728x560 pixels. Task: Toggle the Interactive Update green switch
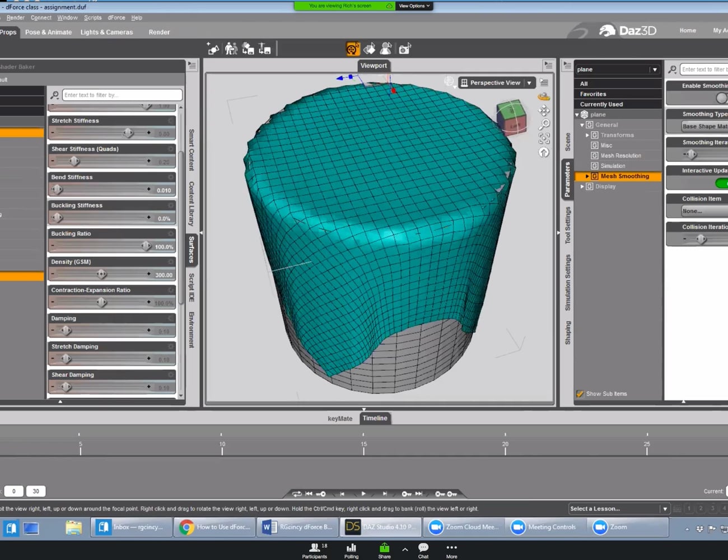point(721,183)
